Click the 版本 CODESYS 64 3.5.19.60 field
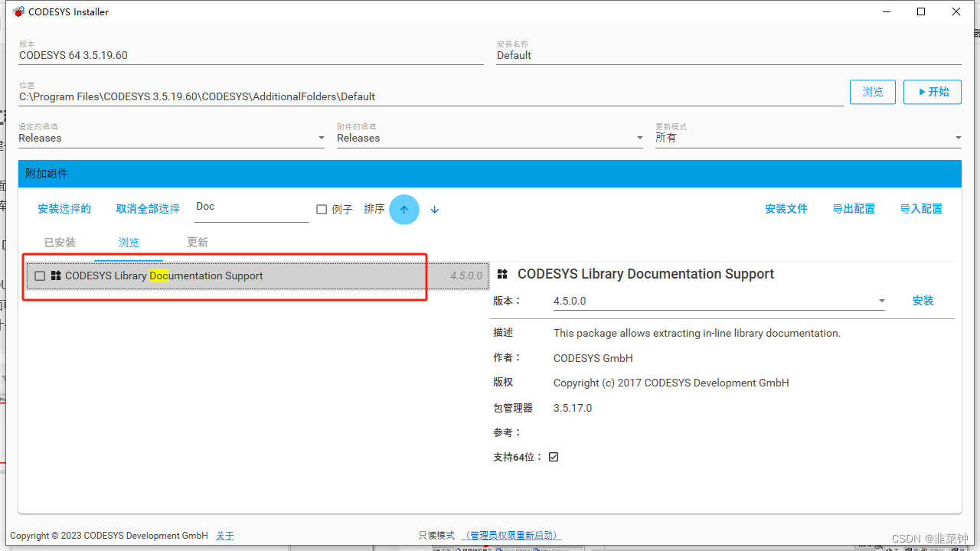 (251, 55)
